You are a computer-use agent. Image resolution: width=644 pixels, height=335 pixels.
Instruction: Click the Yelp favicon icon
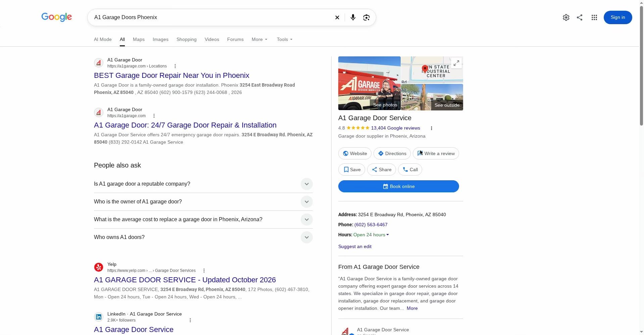[x=99, y=267]
